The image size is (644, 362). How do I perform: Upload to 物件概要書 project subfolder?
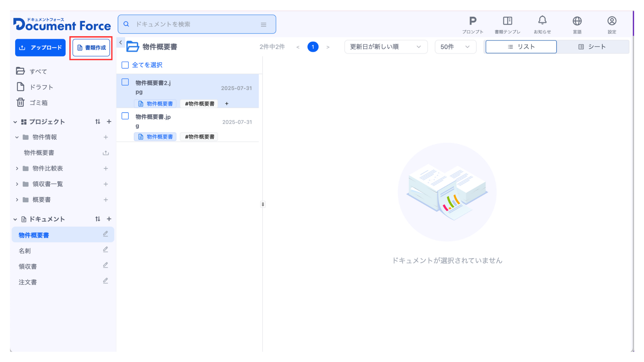pos(106,153)
